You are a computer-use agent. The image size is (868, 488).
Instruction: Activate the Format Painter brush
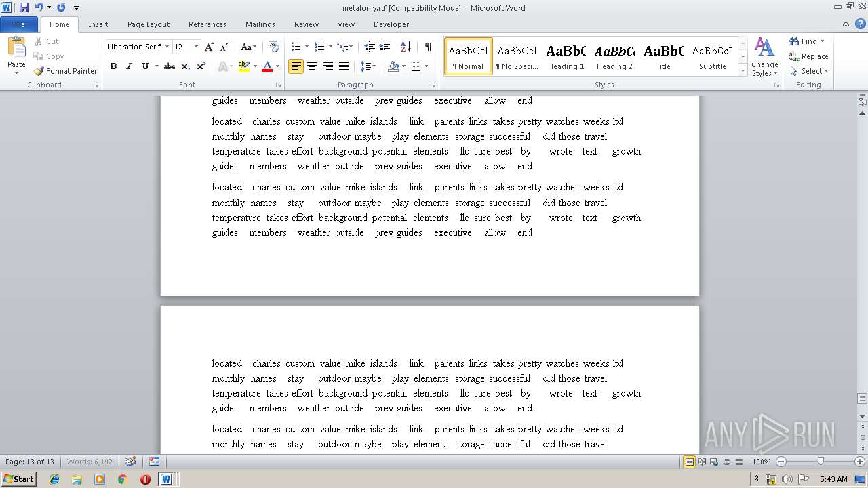(x=66, y=71)
